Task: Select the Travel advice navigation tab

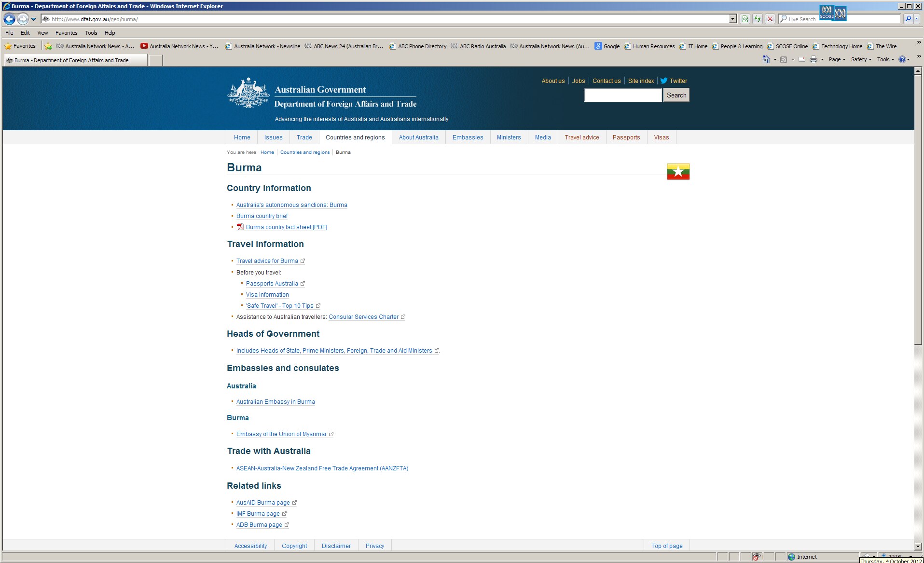Action: 581,137
